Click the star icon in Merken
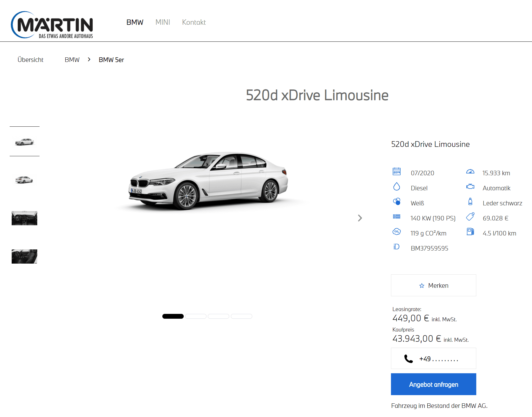Image resolution: width=532 pixels, height=417 pixels. [x=422, y=286]
